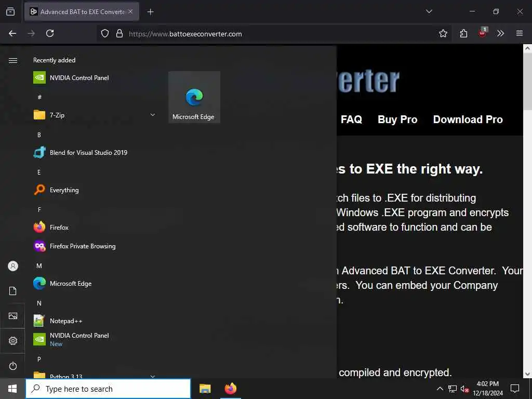Click the Recently added heading

coord(54,60)
